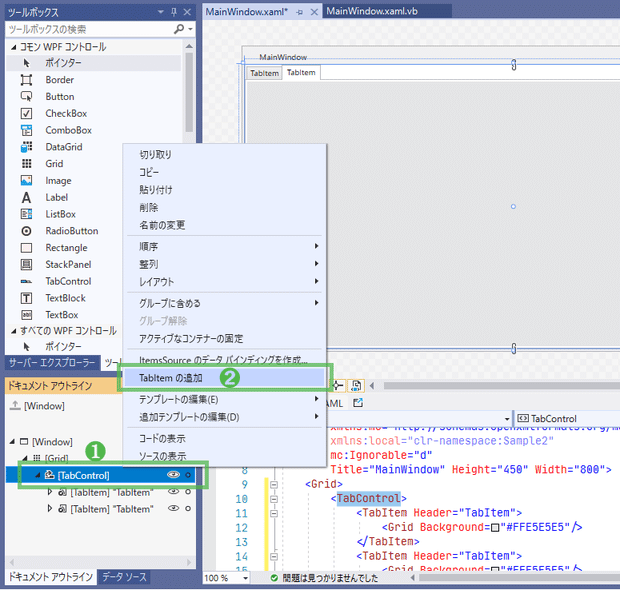Choose コードの表示 in the context menu
This screenshot has height=590, width=620.
224,438
